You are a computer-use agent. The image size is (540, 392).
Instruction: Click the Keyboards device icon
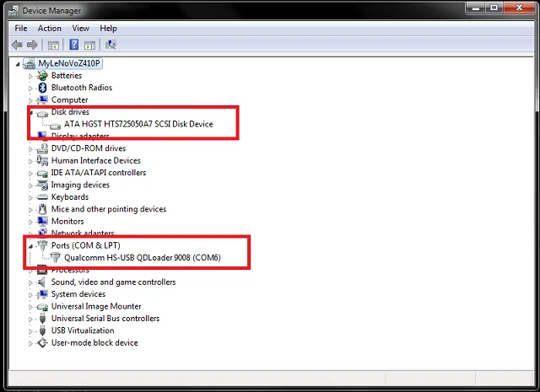[x=42, y=197]
